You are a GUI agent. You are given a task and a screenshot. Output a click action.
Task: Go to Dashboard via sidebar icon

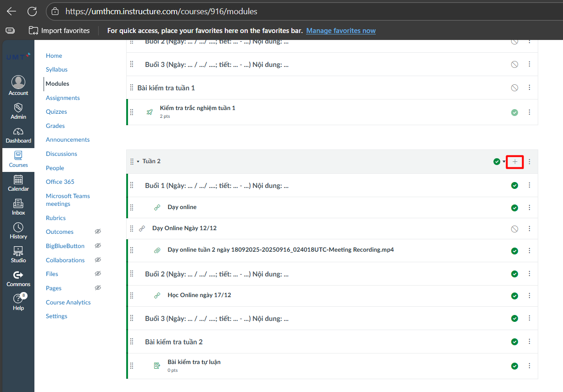click(18, 135)
